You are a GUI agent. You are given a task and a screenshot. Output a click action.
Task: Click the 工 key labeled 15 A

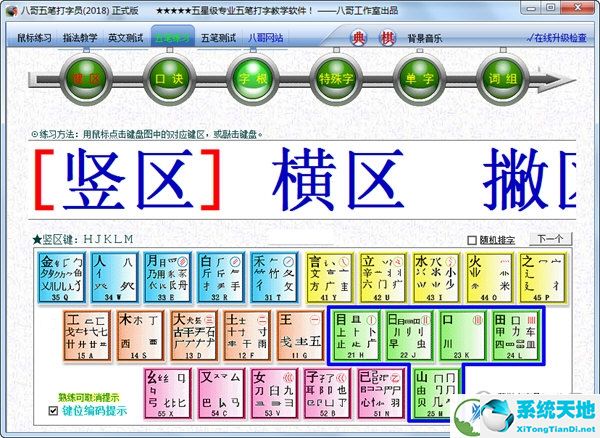[87, 335]
